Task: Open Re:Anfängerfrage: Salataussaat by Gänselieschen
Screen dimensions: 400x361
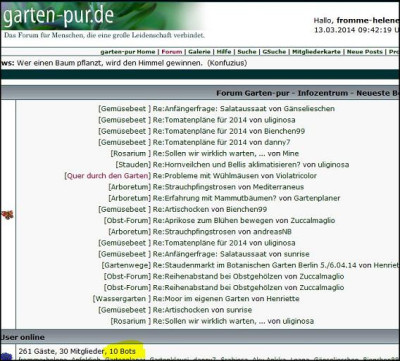Action: [x=244, y=109]
